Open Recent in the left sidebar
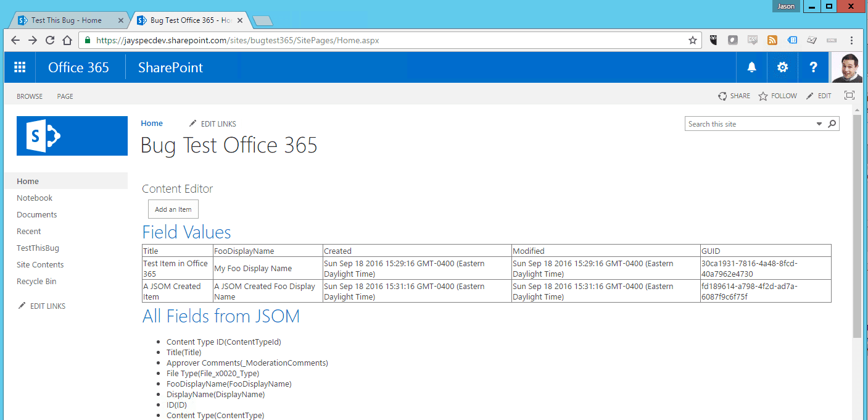The image size is (868, 420). pos(29,231)
